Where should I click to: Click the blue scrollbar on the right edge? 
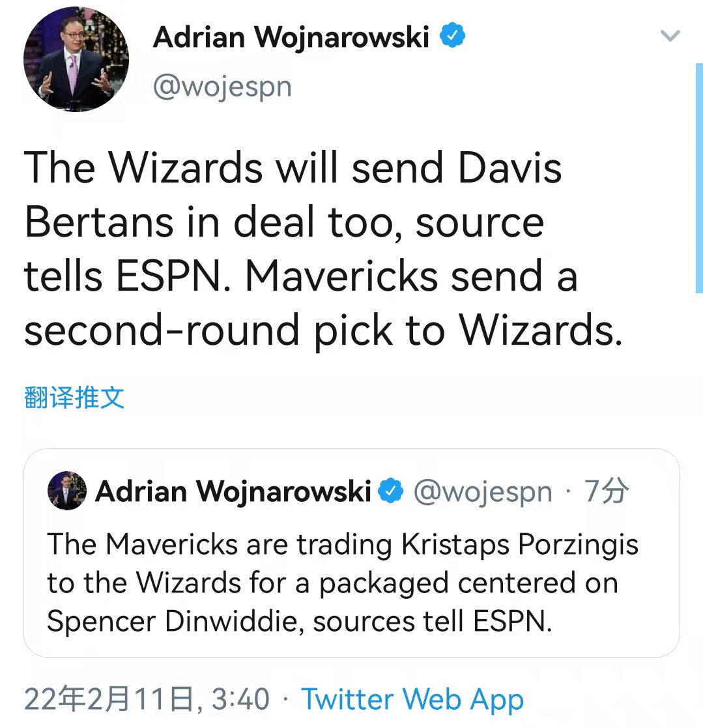coord(699,179)
